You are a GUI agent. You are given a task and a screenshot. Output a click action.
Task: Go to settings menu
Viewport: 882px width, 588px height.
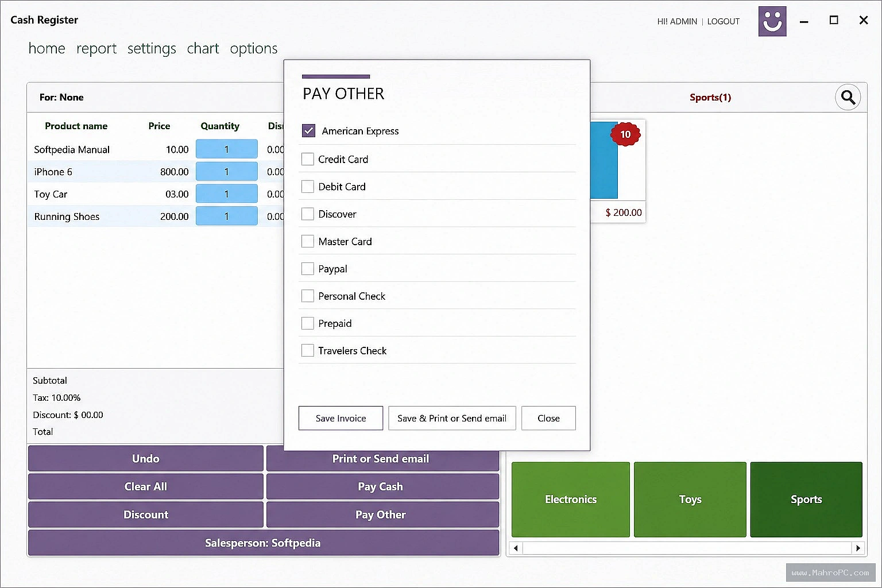click(x=152, y=49)
